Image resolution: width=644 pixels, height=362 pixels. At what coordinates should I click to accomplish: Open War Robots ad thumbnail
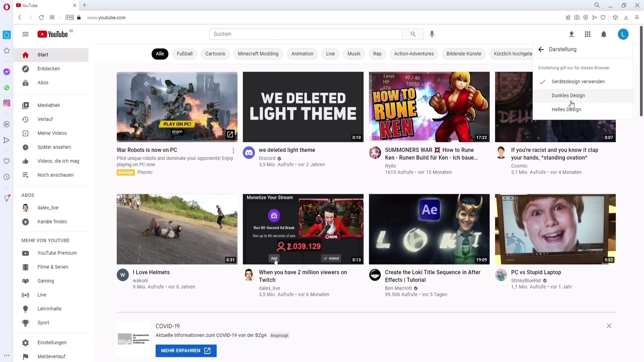177,107
